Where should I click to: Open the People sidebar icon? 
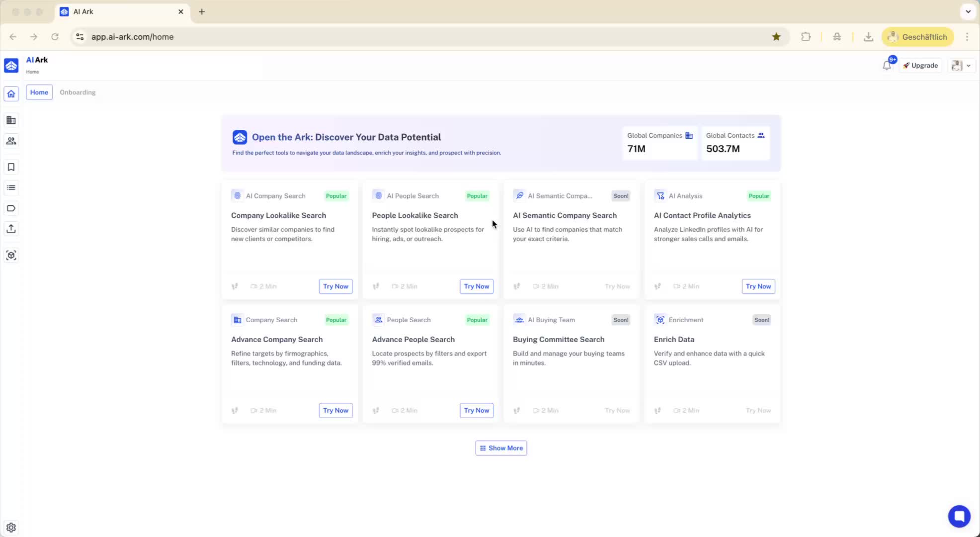pyautogui.click(x=11, y=141)
